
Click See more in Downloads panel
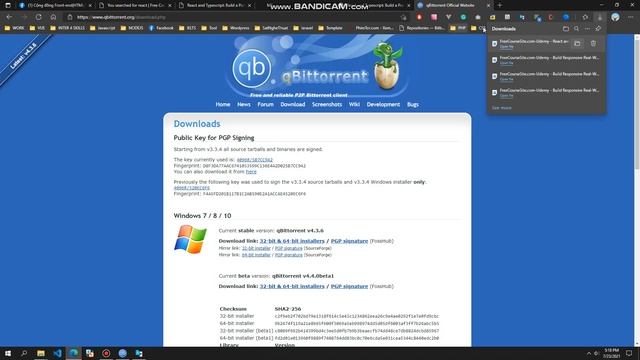(502, 108)
